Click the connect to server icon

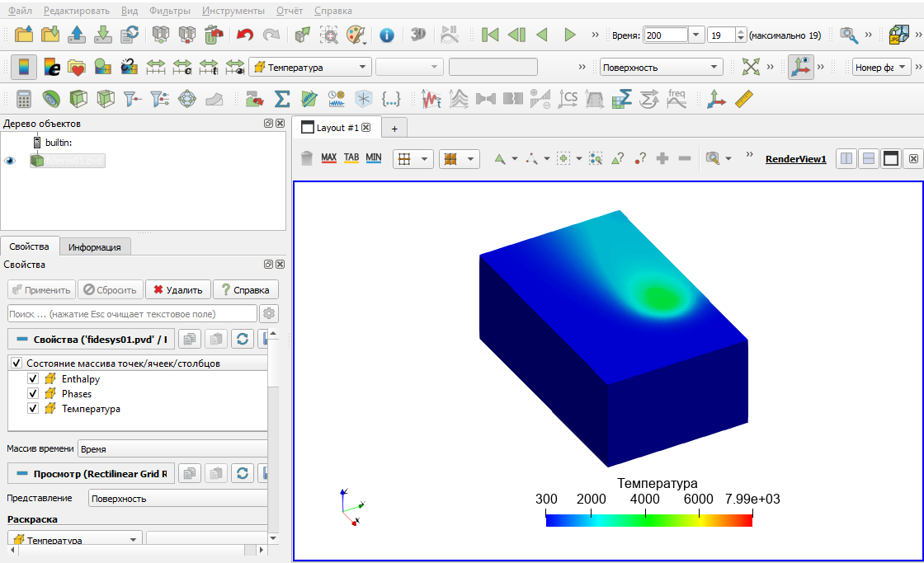click(x=161, y=35)
